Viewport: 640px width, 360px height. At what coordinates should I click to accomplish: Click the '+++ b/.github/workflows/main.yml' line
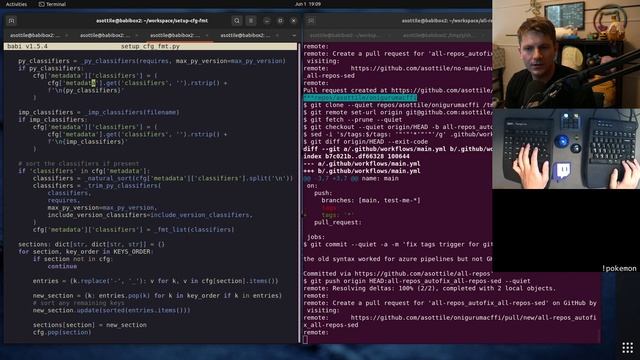(362, 171)
